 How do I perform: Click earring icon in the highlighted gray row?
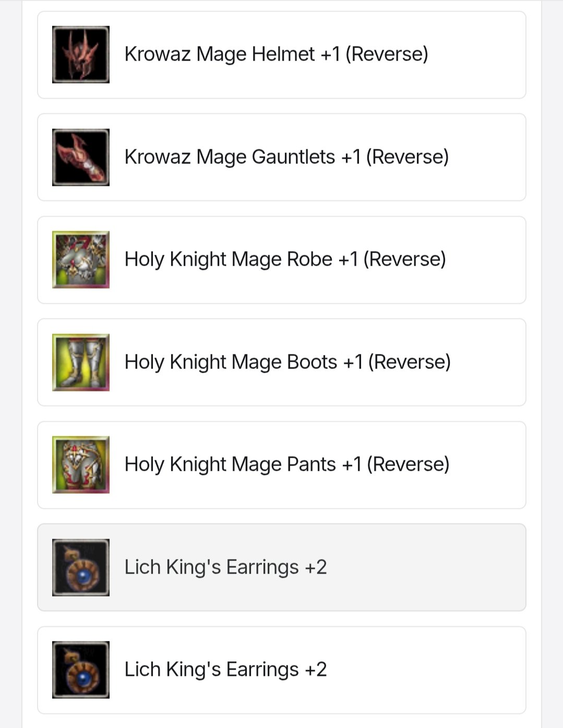[81, 567]
